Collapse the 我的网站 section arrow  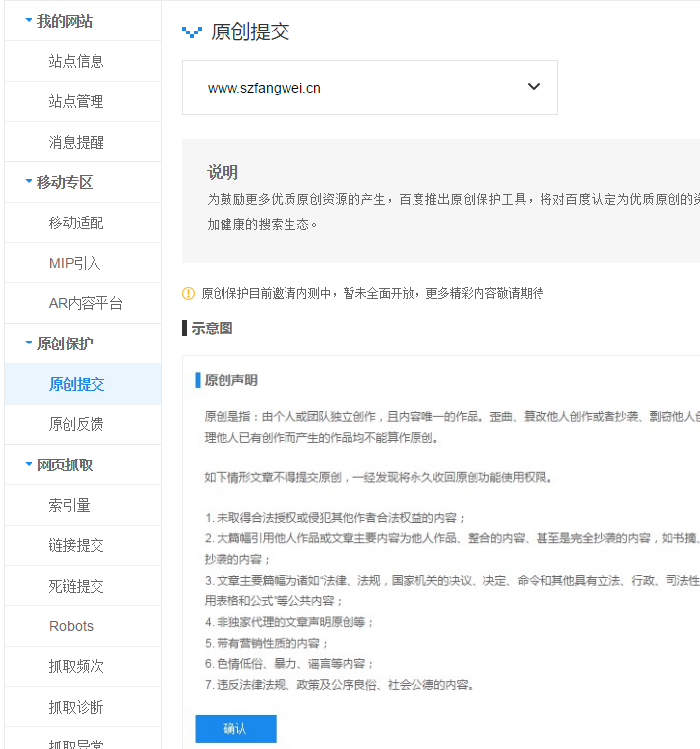pos(28,21)
